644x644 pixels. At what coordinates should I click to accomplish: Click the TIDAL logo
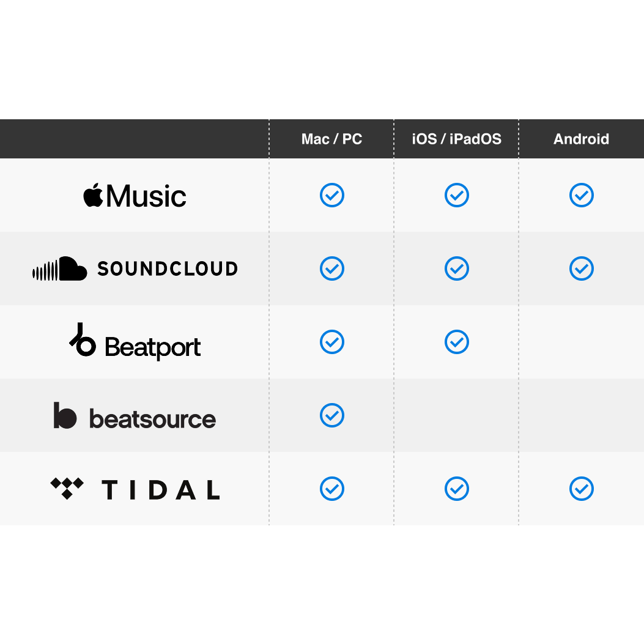coord(135,489)
